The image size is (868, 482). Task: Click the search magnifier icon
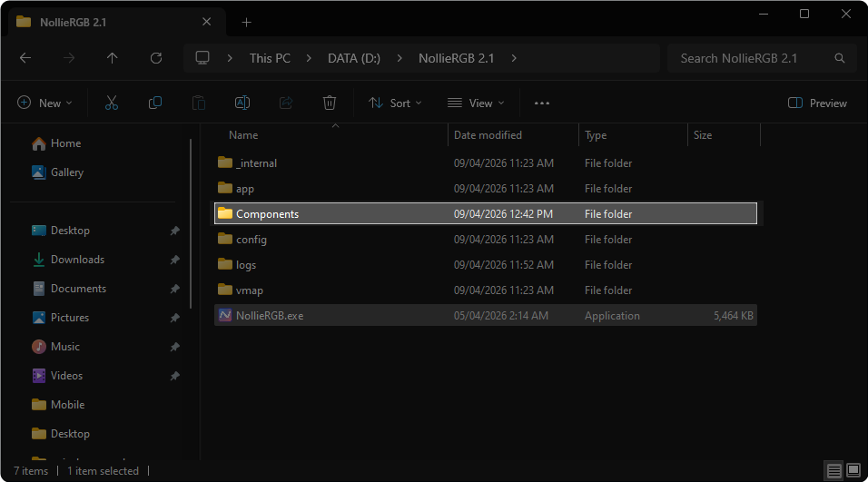[x=840, y=58]
